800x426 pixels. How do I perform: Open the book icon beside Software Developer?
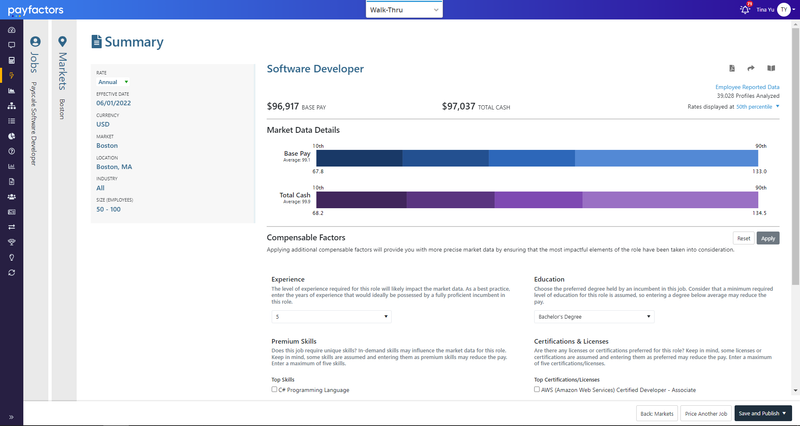click(771, 68)
